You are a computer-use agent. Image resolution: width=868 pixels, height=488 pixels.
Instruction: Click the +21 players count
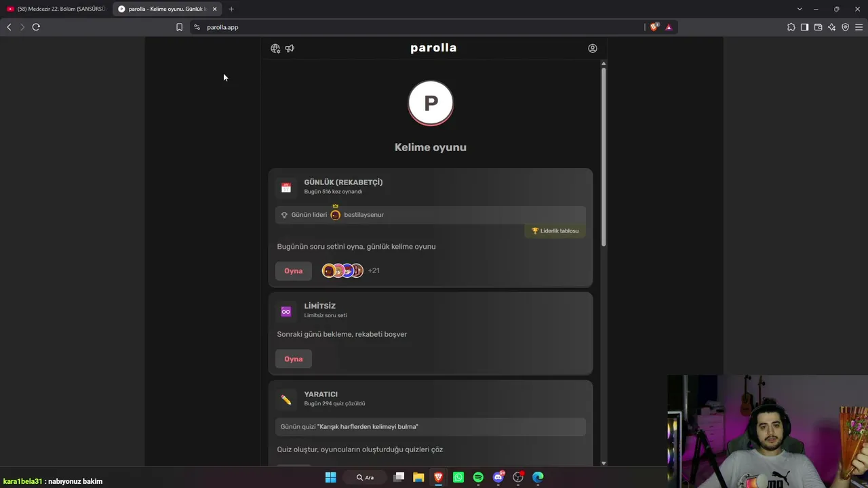pyautogui.click(x=374, y=270)
